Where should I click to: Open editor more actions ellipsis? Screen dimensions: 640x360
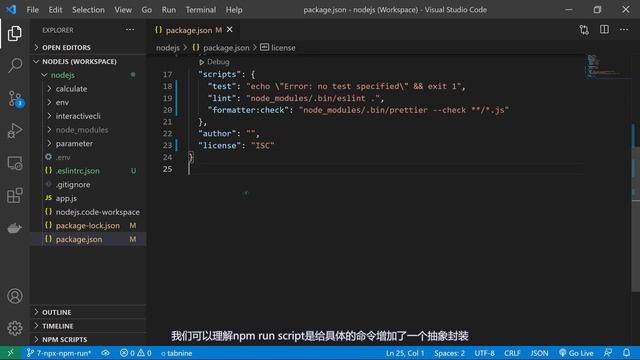[x=624, y=30]
